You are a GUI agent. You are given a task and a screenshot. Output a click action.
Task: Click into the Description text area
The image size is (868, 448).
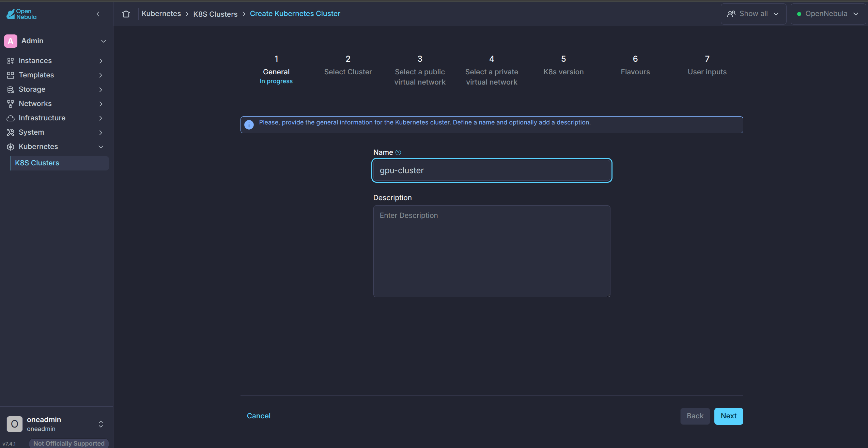point(492,251)
